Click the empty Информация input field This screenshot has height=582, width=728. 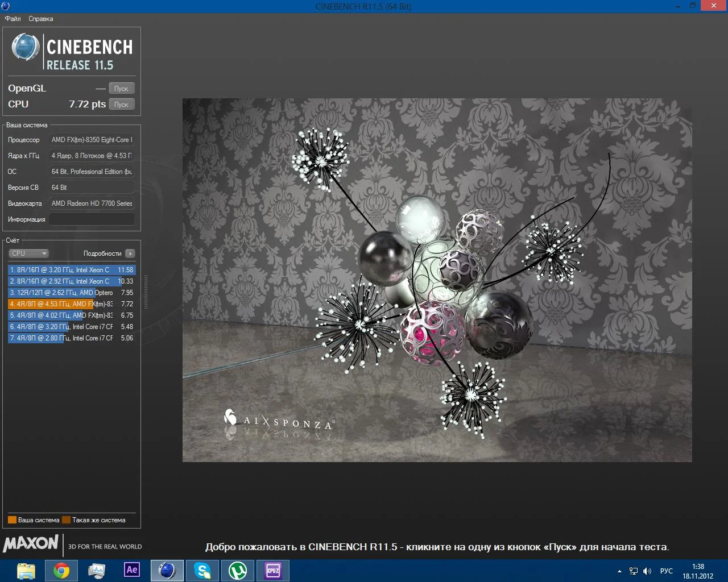point(92,219)
